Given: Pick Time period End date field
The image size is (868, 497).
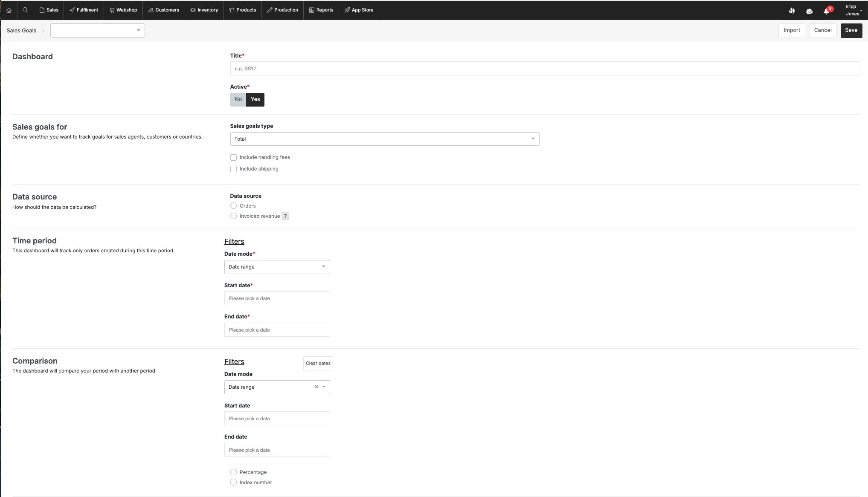Looking at the screenshot, I should [277, 330].
